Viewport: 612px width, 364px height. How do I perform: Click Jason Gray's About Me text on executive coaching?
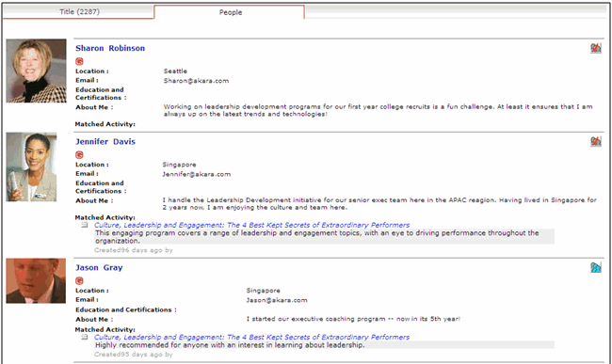tap(353, 319)
